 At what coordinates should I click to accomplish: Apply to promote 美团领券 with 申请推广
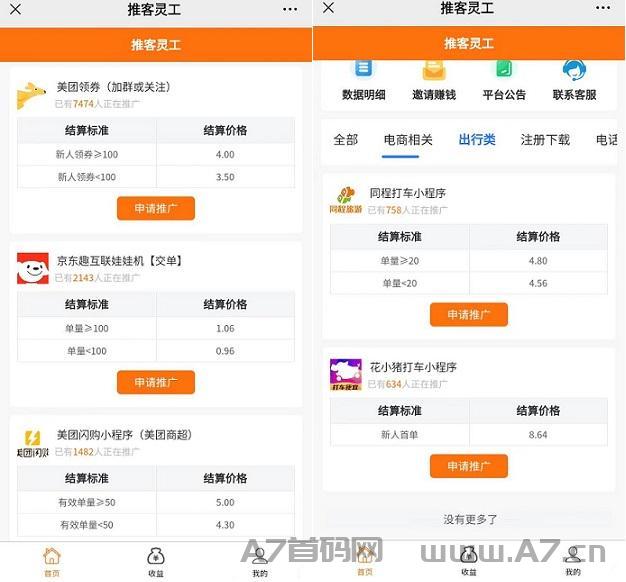point(156,208)
